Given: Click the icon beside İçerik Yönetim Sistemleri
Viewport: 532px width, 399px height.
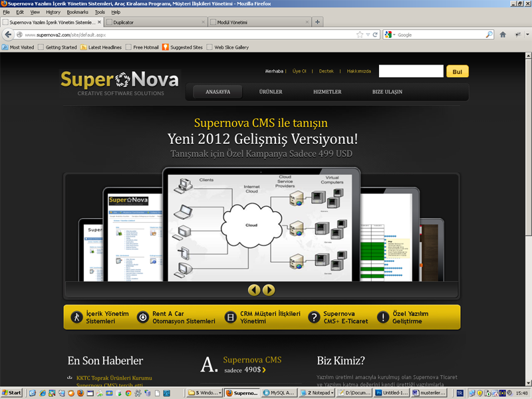Looking at the screenshot, I should click(x=76, y=317).
